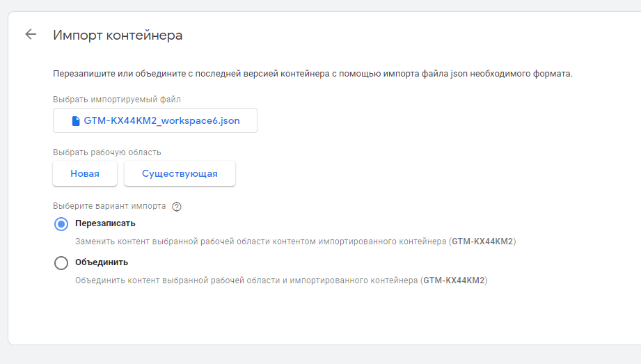Click the bold GTM-KX44KM2 in the Объединить description

pos(454,280)
